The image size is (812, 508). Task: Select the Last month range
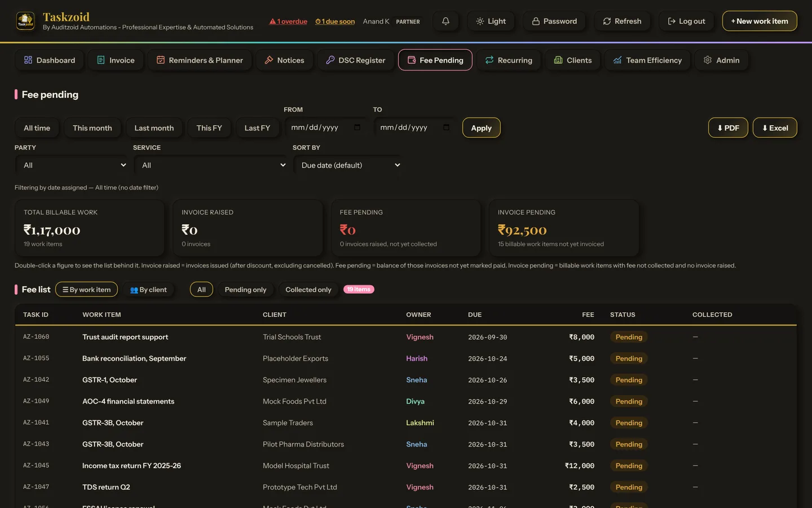(x=154, y=128)
